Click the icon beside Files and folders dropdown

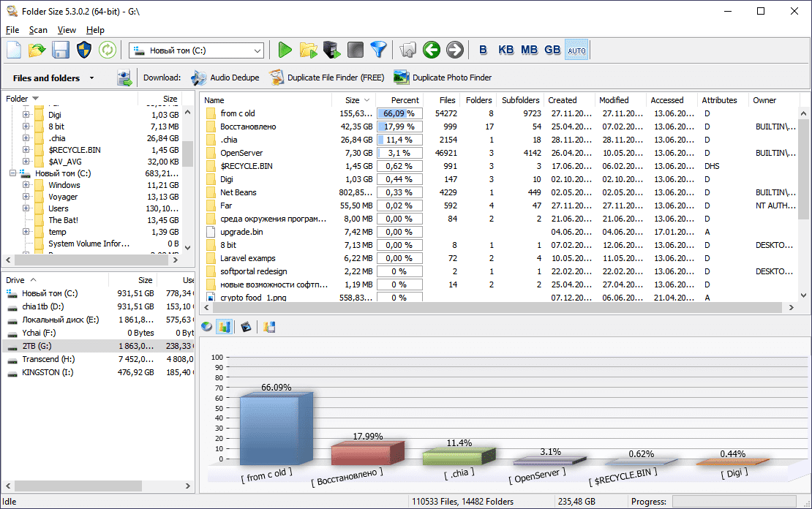(x=124, y=78)
